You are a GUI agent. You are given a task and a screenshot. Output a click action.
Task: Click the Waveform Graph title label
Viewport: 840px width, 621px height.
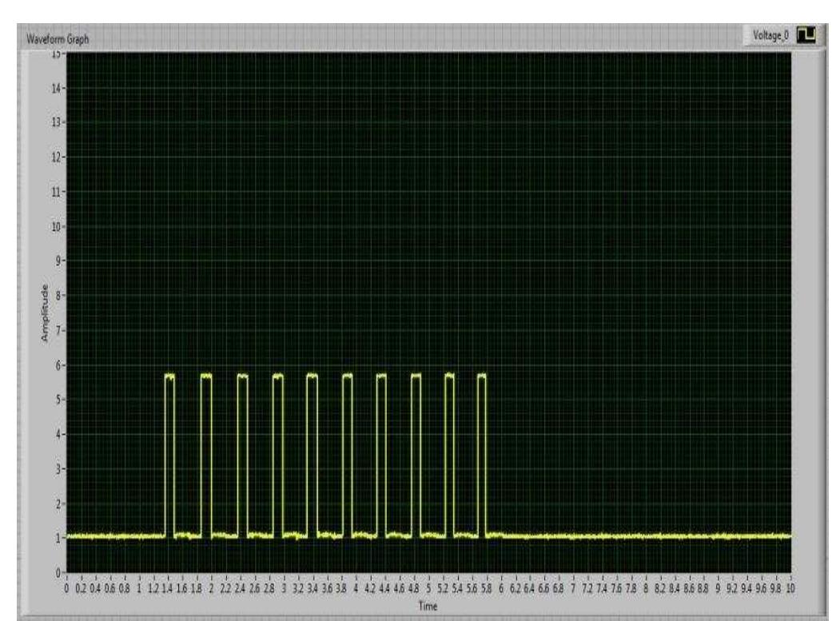click(x=58, y=39)
